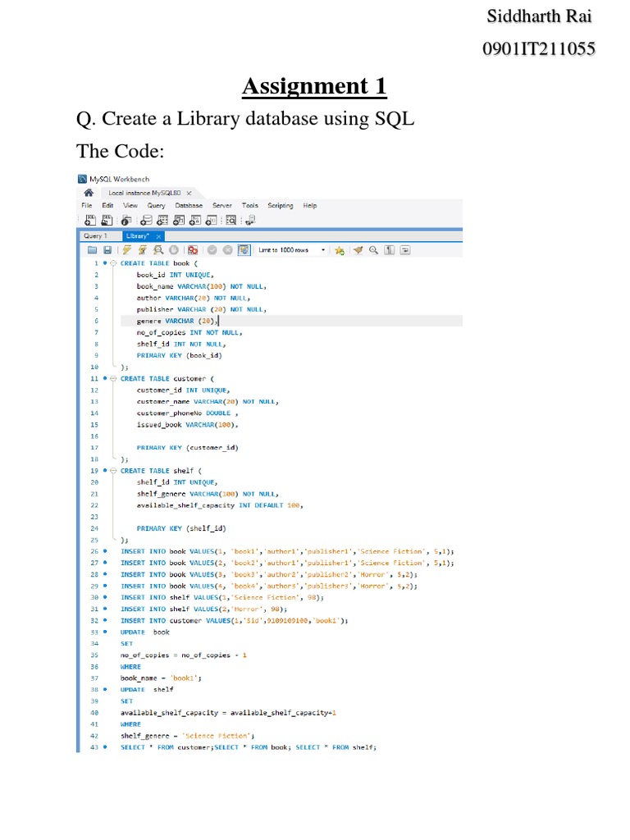
Task: Open the object inspector info icon
Action: [126, 220]
